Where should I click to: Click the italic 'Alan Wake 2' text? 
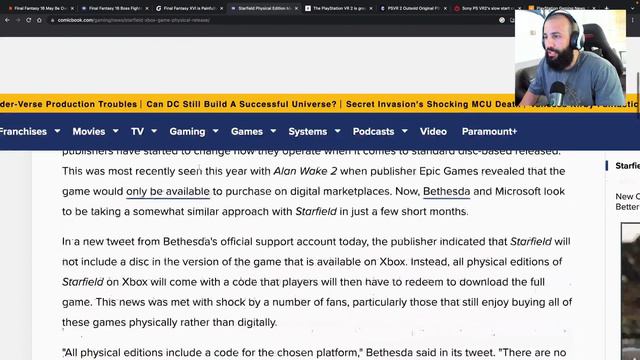click(x=305, y=171)
